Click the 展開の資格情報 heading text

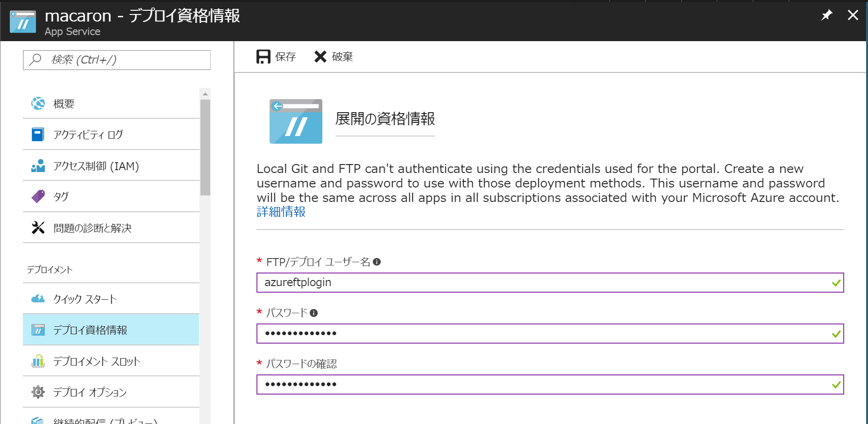tap(385, 119)
